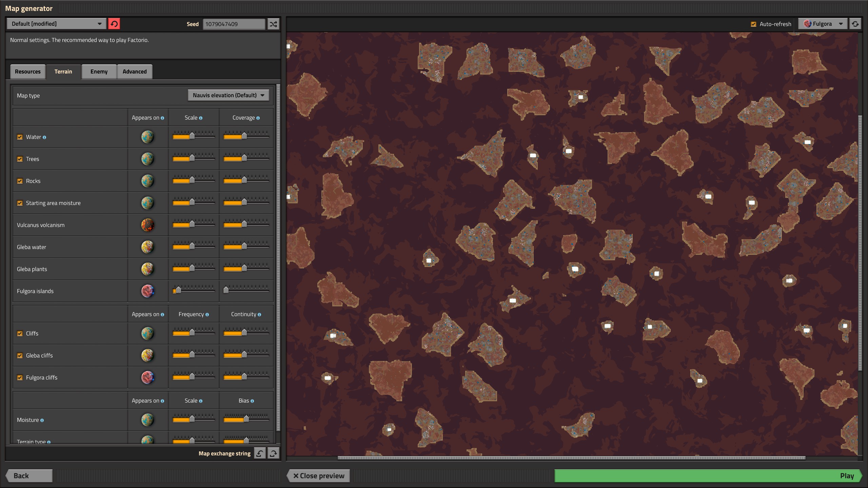Click the Map exchange string label
The width and height of the screenshot is (868, 488).
(x=224, y=453)
